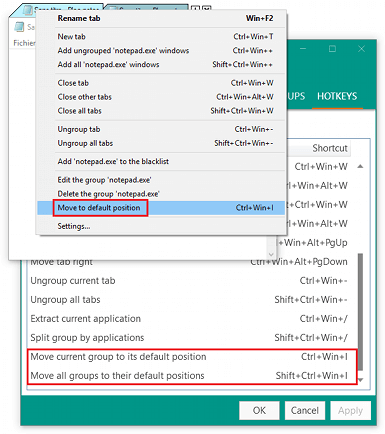
Task: Click scroll-up arrow in hotkeys list
Action: point(360,166)
